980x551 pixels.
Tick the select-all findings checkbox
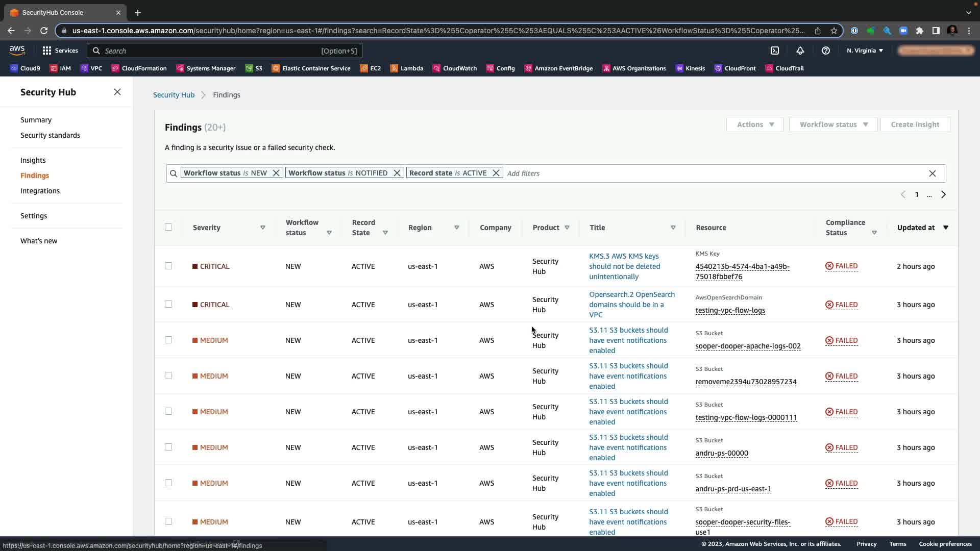pos(168,227)
